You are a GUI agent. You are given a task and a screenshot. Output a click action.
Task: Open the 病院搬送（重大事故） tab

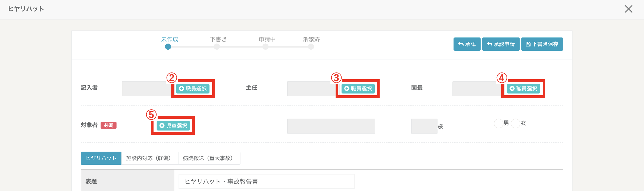209,158
